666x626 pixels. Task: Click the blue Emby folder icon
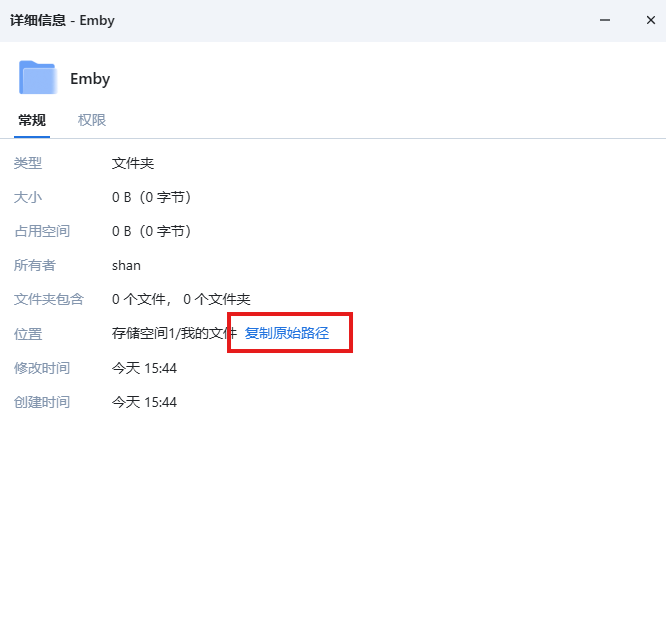38,77
